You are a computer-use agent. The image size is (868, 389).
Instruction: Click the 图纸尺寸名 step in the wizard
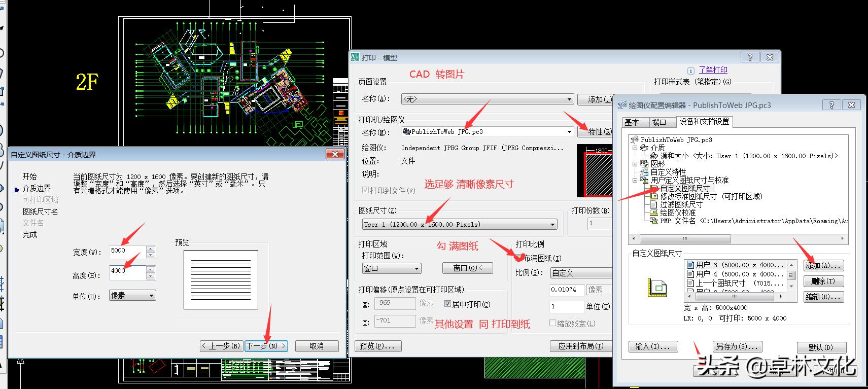[x=40, y=211]
